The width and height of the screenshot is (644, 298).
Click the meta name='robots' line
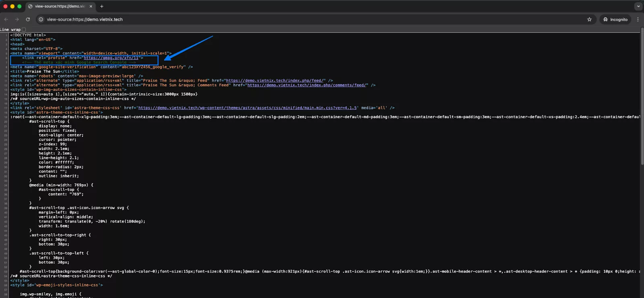(76, 76)
